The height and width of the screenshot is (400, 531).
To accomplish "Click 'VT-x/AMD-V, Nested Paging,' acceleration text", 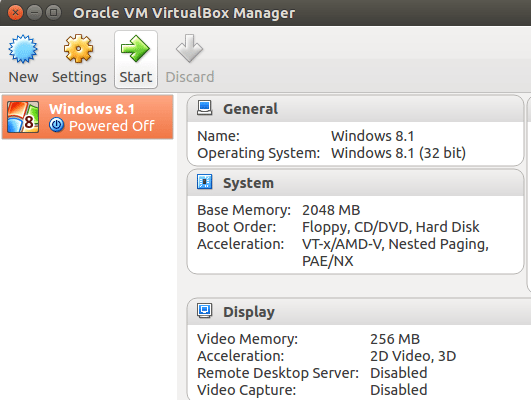I will coord(395,244).
